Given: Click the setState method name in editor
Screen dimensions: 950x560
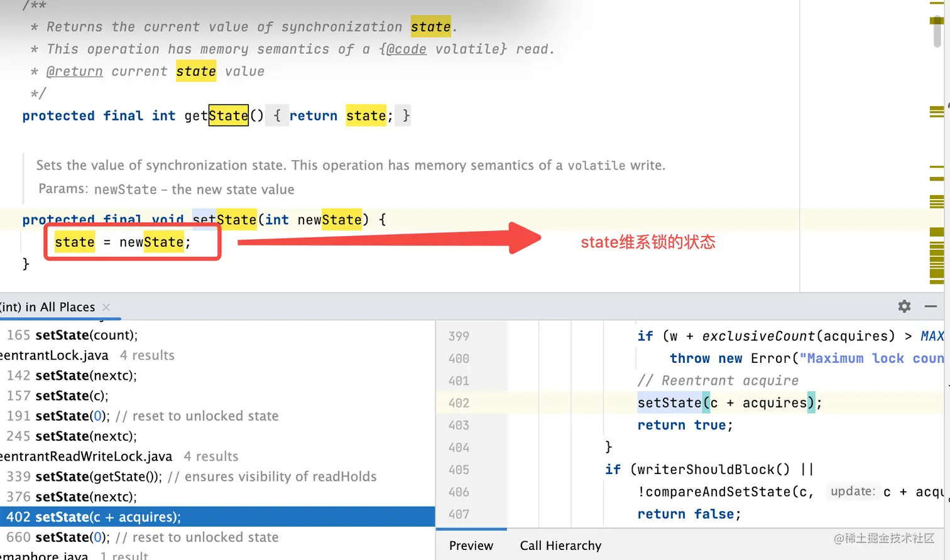Looking at the screenshot, I should coord(224,220).
